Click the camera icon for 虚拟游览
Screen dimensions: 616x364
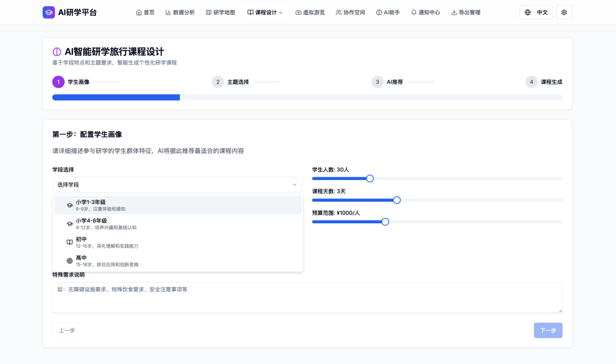pos(298,13)
